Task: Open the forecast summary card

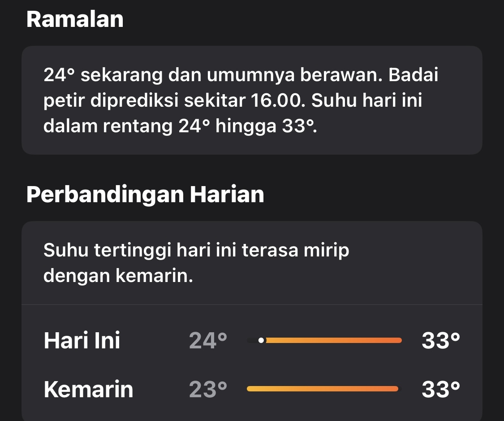Action: tap(252, 100)
